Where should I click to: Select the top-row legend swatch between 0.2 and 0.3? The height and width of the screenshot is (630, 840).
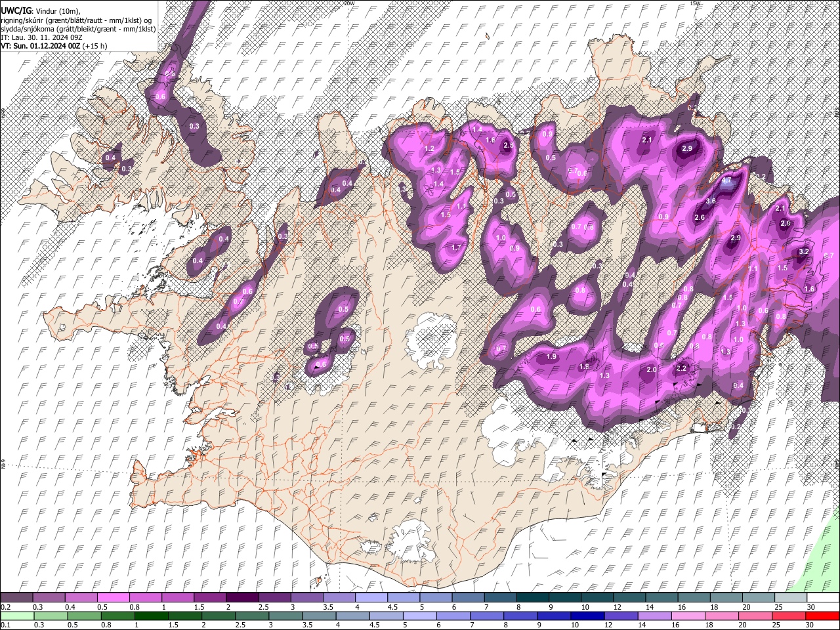tap(17, 597)
